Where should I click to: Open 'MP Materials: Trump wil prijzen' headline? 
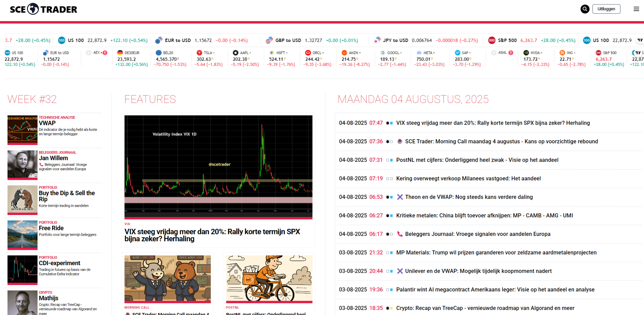pos(496,253)
